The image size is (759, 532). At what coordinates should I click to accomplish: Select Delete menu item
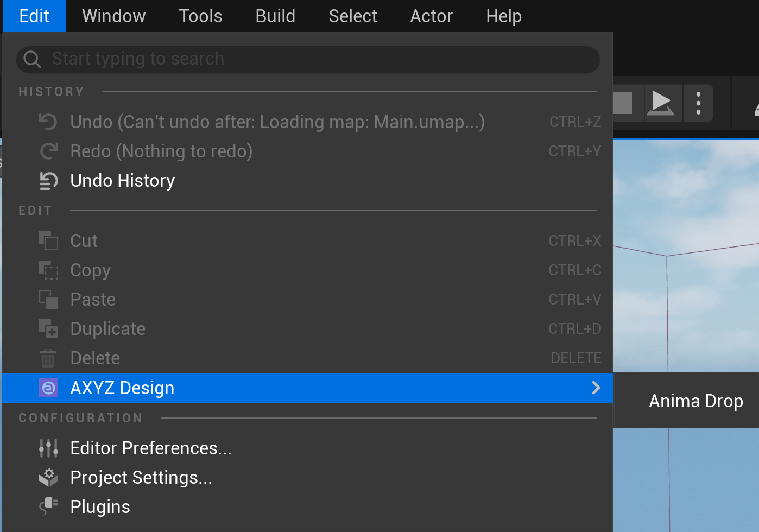pos(308,358)
